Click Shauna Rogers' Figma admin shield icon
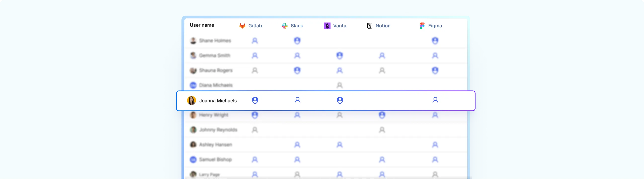Viewport: 644px width, 179px height. (435, 71)
